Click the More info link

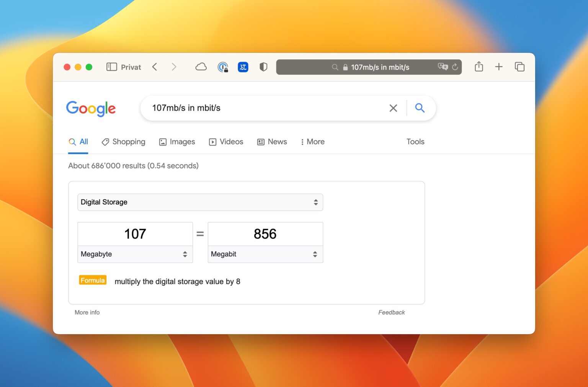coord(87,312)
